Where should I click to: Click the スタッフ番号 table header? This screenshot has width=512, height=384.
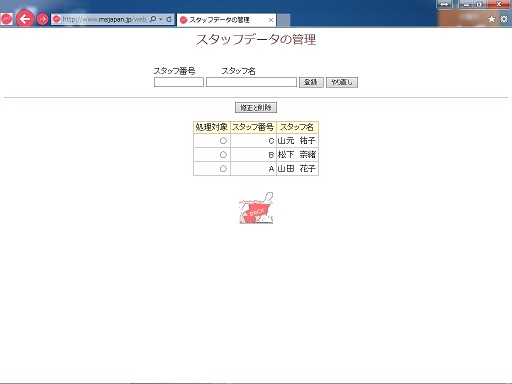(x=253, y=127)
